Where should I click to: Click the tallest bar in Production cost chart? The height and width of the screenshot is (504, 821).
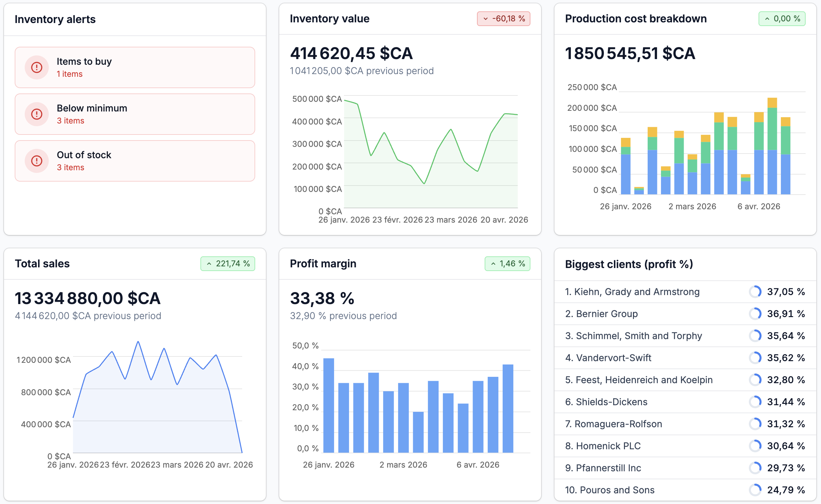point(772,146)
